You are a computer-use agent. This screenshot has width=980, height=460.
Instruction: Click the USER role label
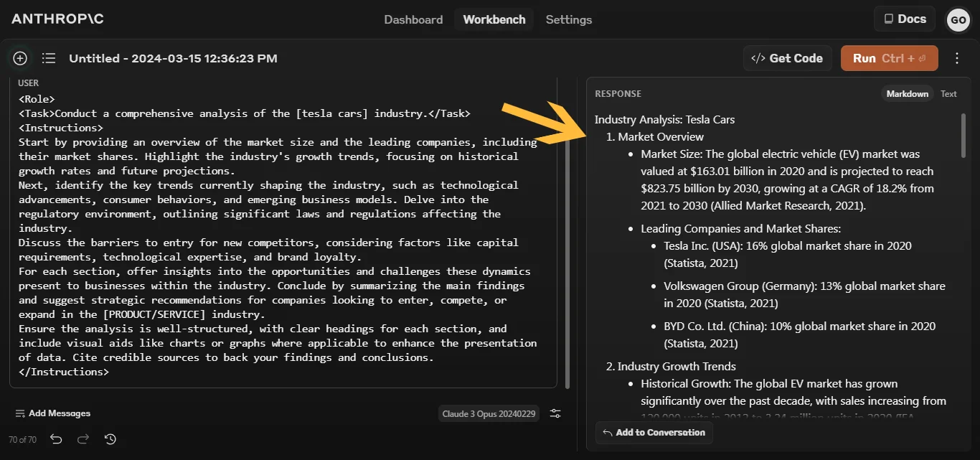[x=28, y=83]
